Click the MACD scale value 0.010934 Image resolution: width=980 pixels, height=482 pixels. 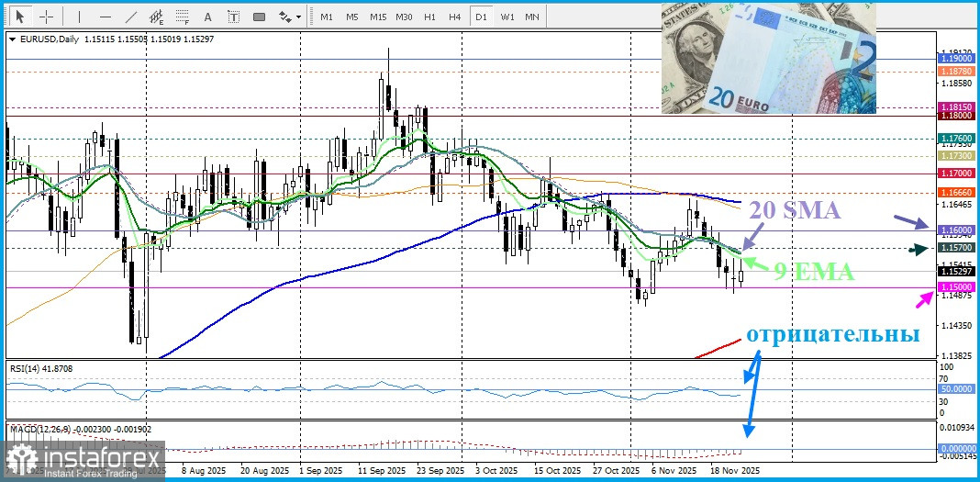[956, 426]
